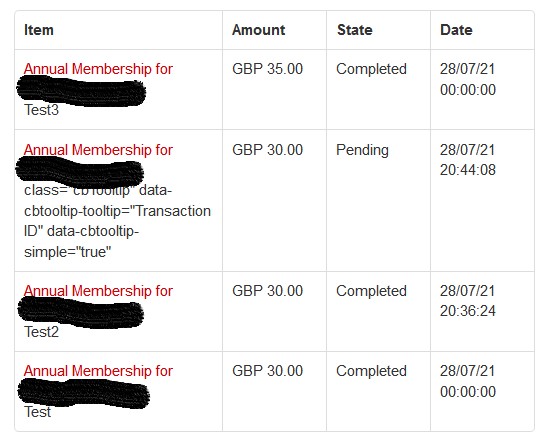Open Annual Membership link above Test2
The image size is (545, 439).
[x=98, y=291]
